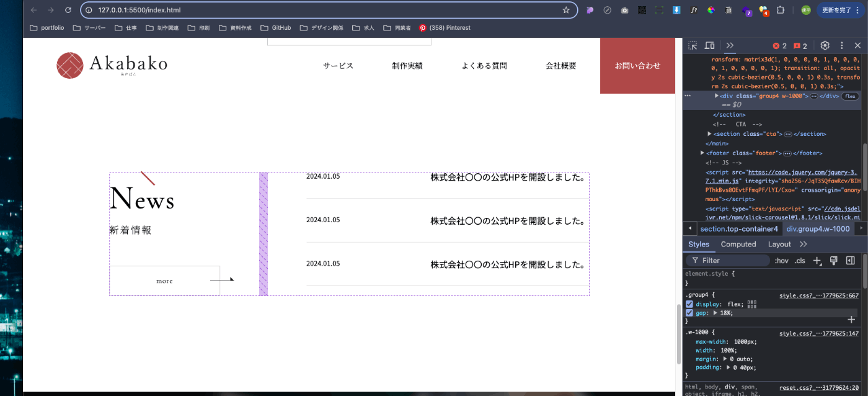The image size is (868, 396).
Task: Open the Customize DevTools three-dot menu
Action: click(841, 45)
